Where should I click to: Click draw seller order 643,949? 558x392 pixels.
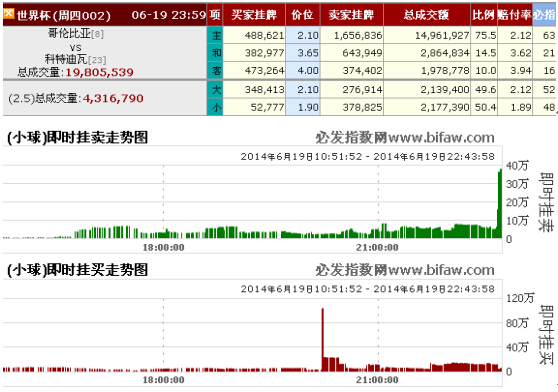click(362, 53)
